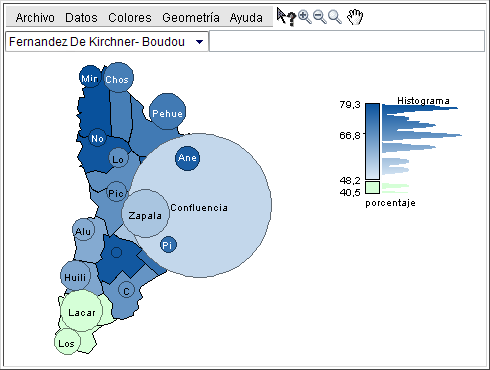
Task: Open the Archivo menu
Action: tap(35, 18)
